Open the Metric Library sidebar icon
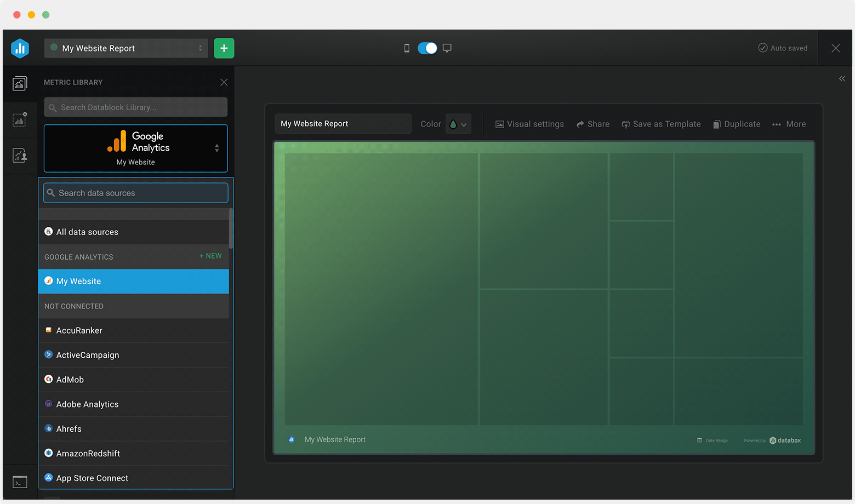The image size is (855, 504). (20, 83)
